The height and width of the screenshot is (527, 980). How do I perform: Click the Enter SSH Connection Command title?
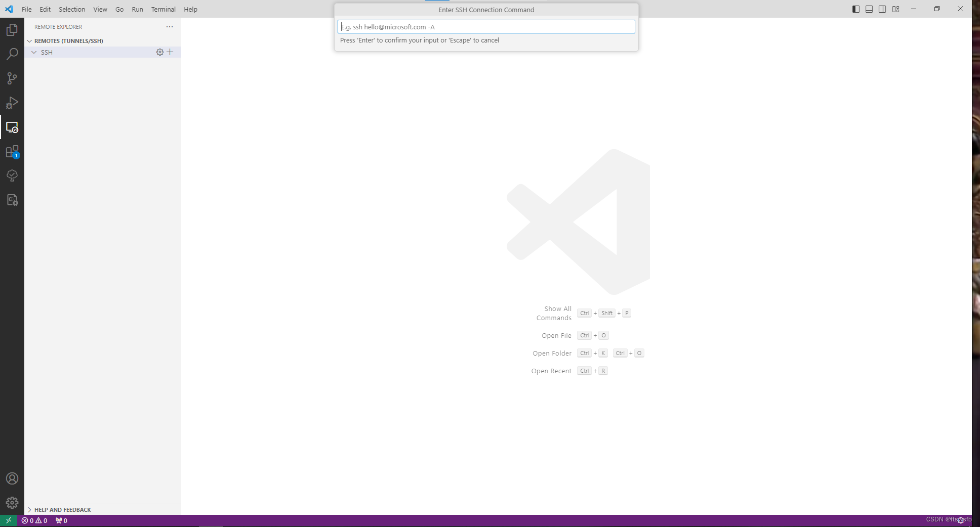tap(486, 10)
